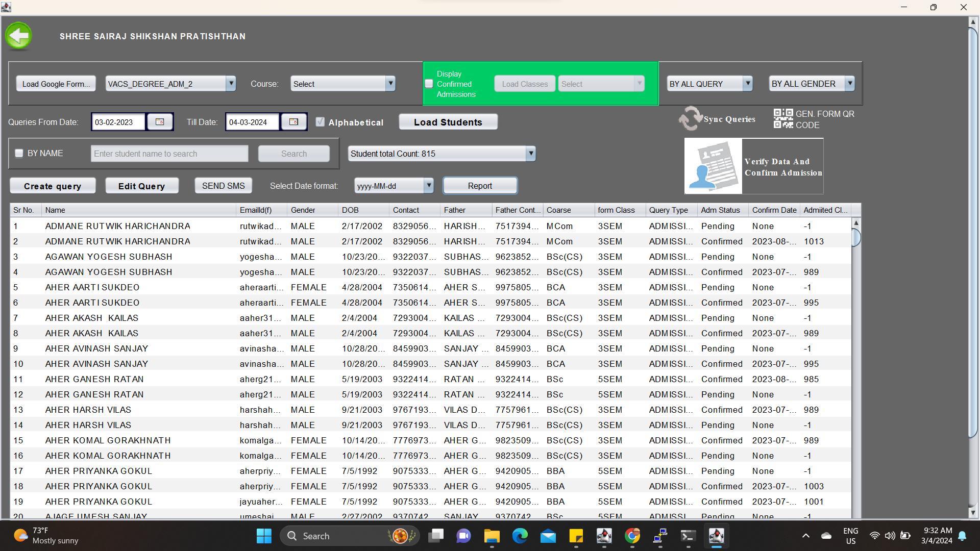Click the Sync Queries icon
Image resolution: width=980 pixels, height=551 pixels.
click(690, 119)
